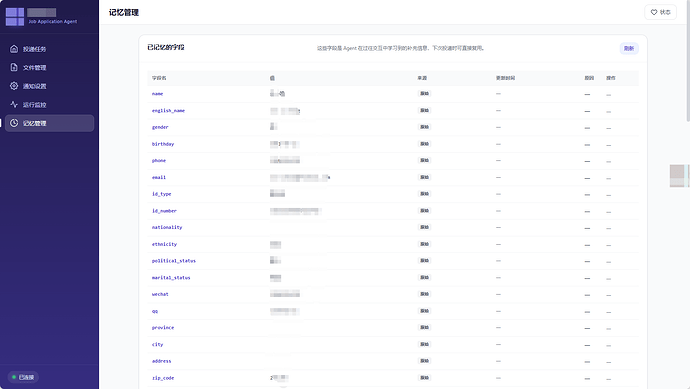Click the file icon beside 文件管理
The width and height of the screenshot is (690, 389).
point(14,67)
